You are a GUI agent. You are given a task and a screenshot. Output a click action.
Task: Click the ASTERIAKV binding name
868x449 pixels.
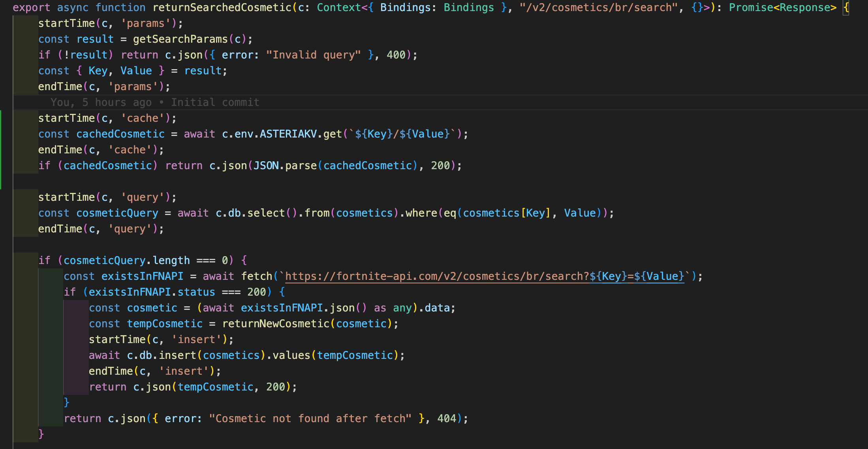(x=288, y=134)
